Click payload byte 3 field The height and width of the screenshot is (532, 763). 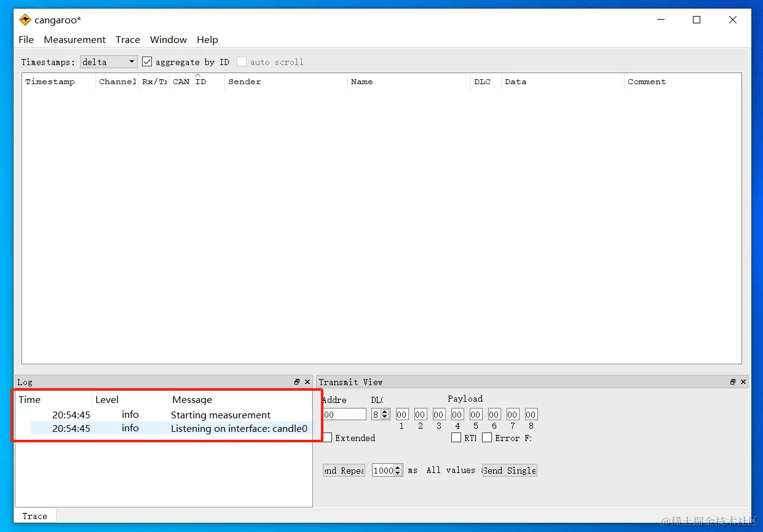tap(439, 415)
